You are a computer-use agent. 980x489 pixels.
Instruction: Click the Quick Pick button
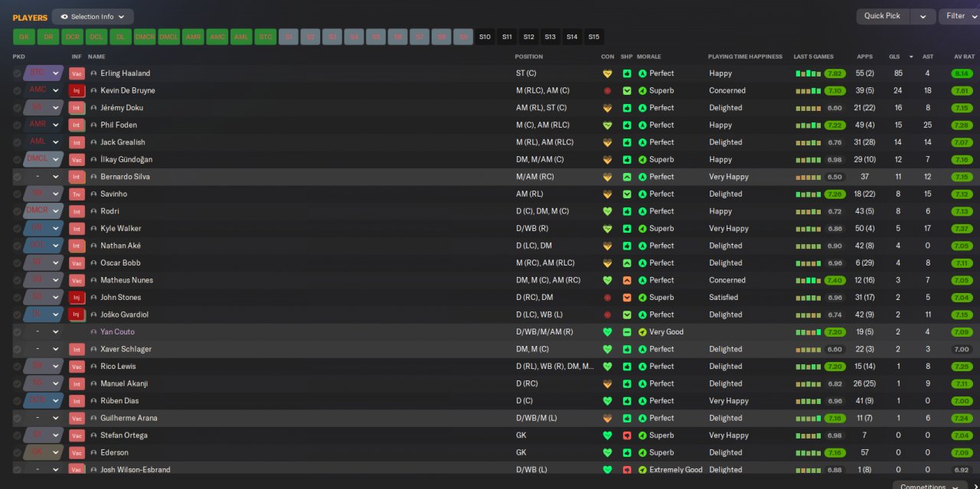tap(883, 16)
